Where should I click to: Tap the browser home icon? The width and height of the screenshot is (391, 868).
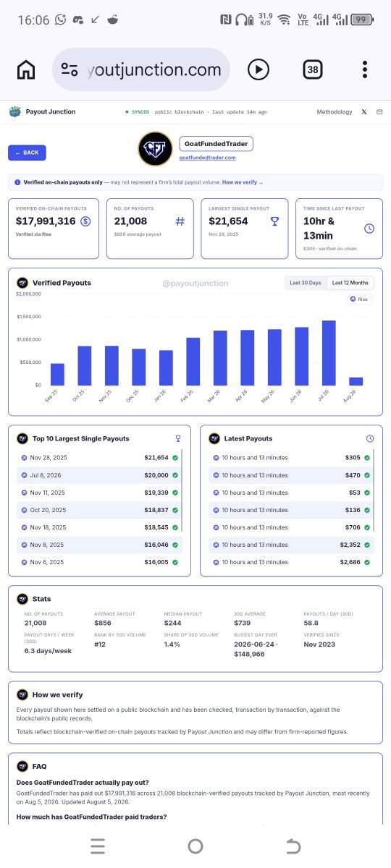point(26,69)
